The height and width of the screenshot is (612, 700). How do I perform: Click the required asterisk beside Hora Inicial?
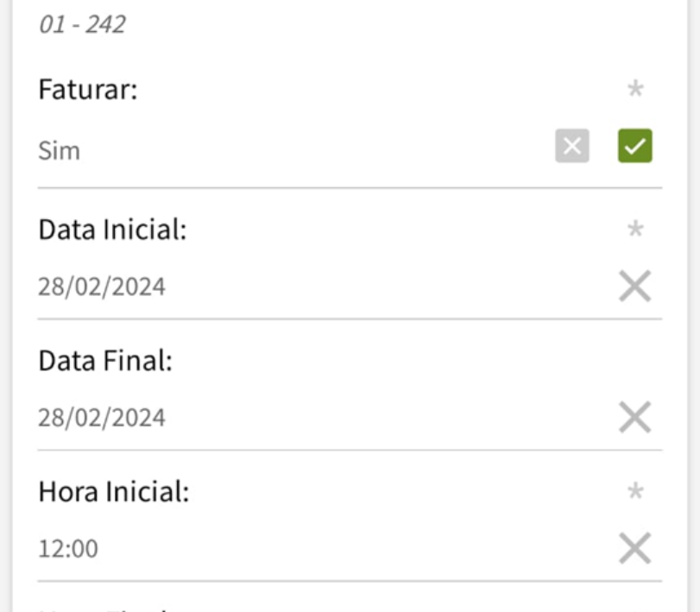pyautogui.click(x=635, y=492)
